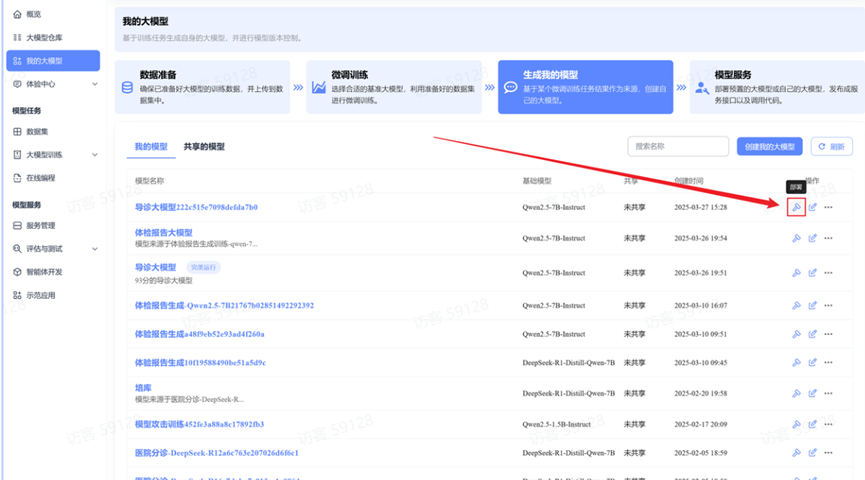The width and height of the screenshot is (865, 480).
Task: Edit the model created 2025-02-05 18:59
Action: pos(813,453)
